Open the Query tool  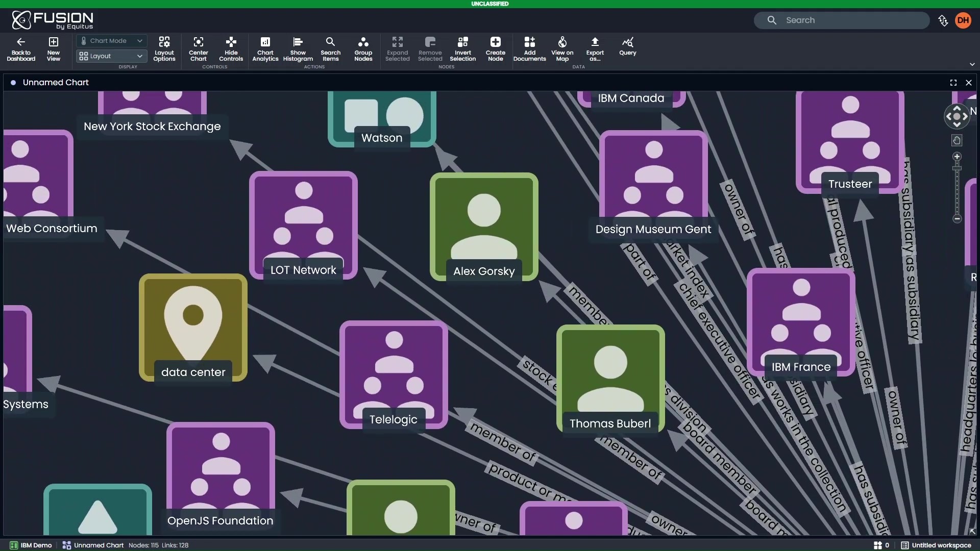(x=628, y=46)
